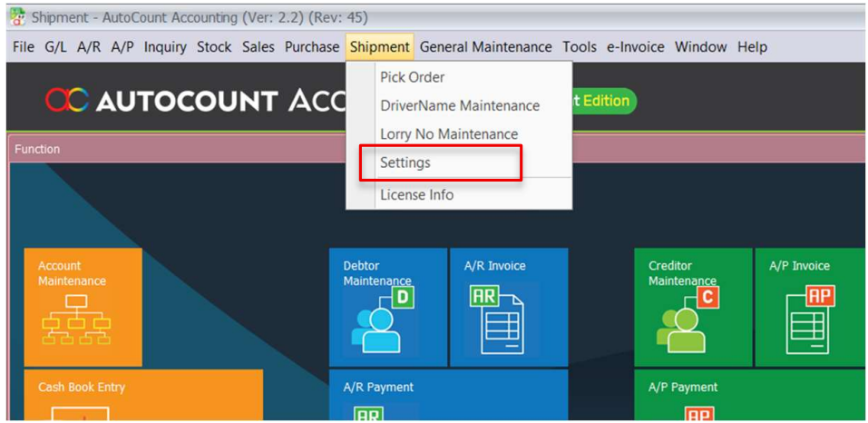Click the Function panel header
The width and height of the screenshot is (868, 423).
coord(438,150)
